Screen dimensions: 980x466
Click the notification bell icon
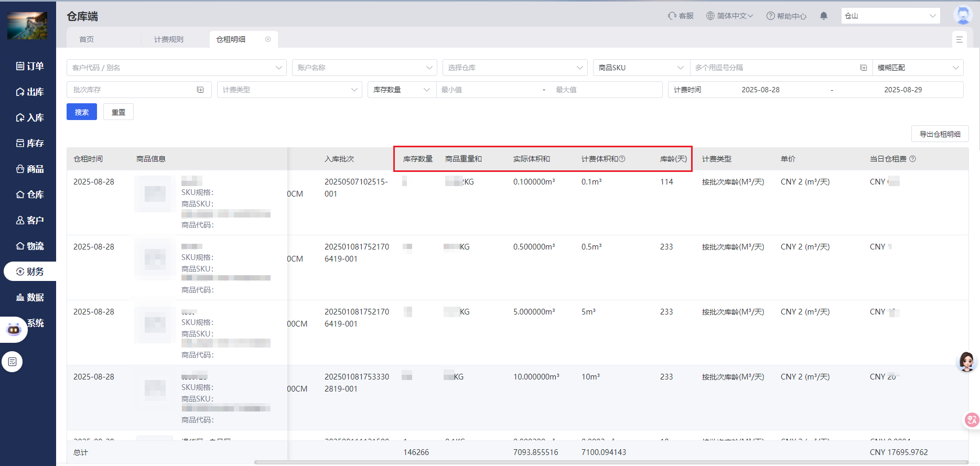tap(824, 16)
